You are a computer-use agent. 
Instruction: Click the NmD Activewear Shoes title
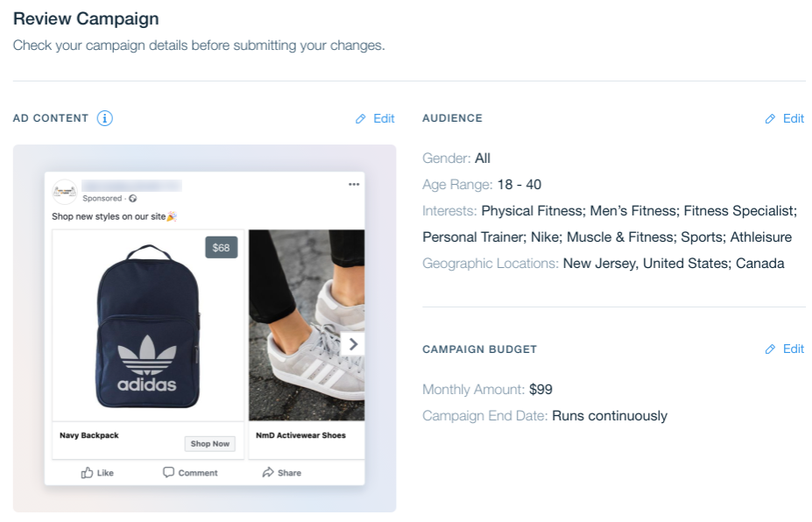300,435
